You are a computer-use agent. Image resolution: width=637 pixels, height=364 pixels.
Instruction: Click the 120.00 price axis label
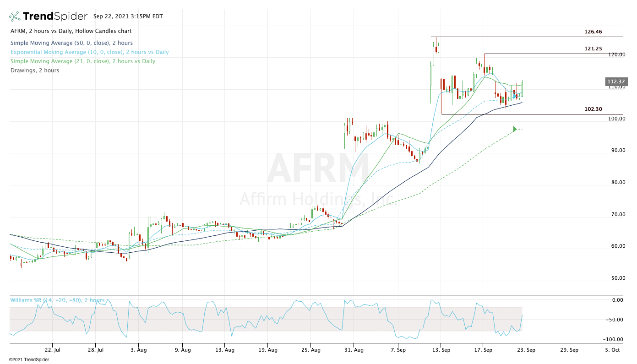616,54
